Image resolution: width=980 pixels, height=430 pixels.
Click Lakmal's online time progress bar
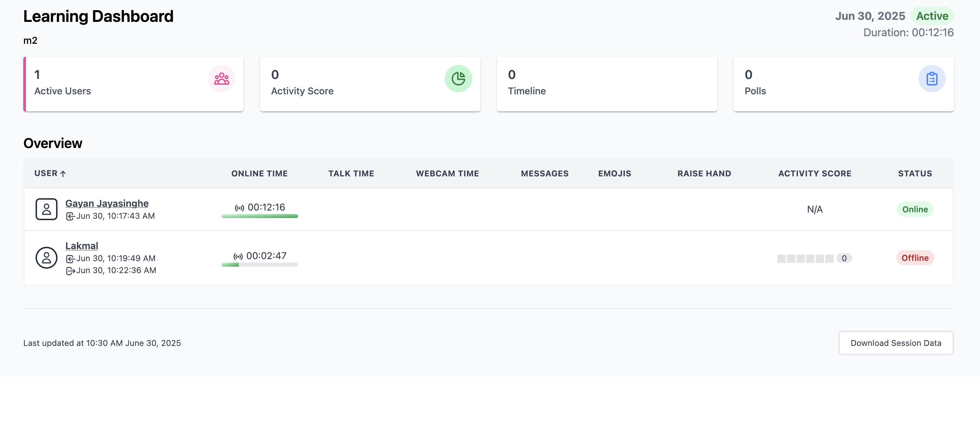click(x=259, y=265)
